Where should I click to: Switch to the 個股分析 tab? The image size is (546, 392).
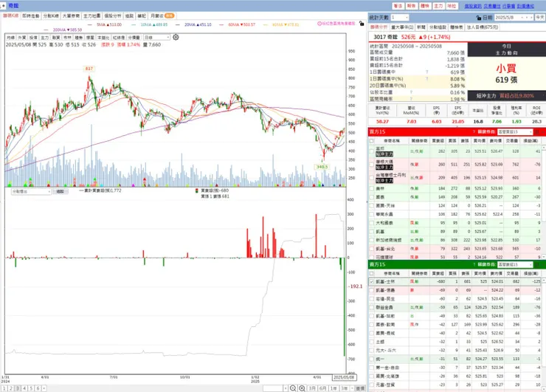coord(113,16)
